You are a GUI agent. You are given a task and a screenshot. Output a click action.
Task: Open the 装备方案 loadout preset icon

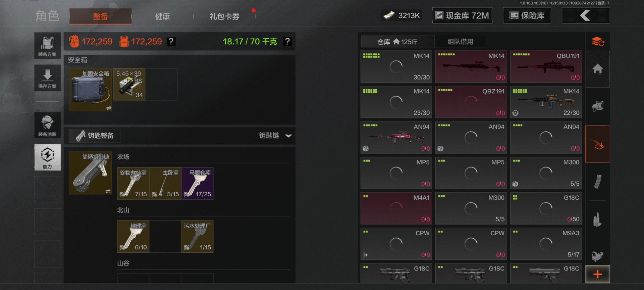click(47, 46)
